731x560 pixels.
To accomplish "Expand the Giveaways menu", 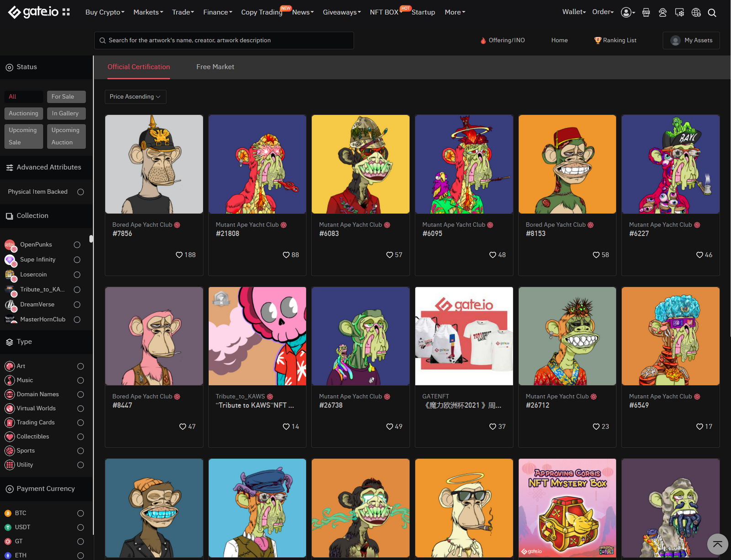I will point(342,12).
